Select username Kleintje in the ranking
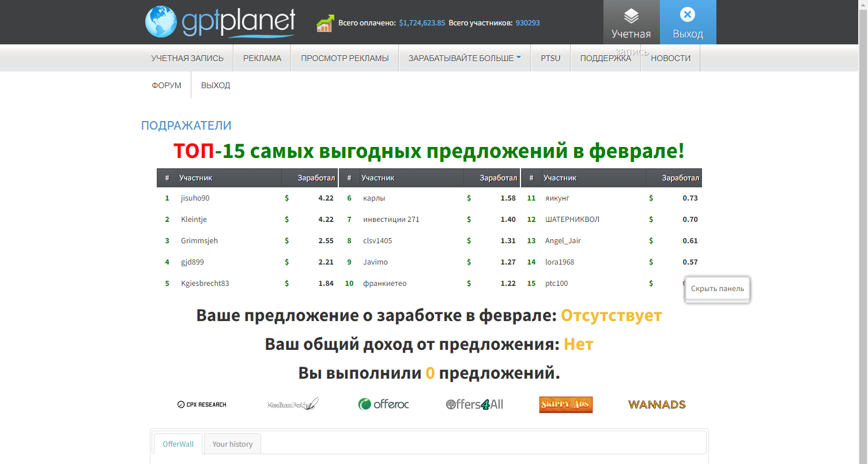868x464 pixels. point(194,220)
